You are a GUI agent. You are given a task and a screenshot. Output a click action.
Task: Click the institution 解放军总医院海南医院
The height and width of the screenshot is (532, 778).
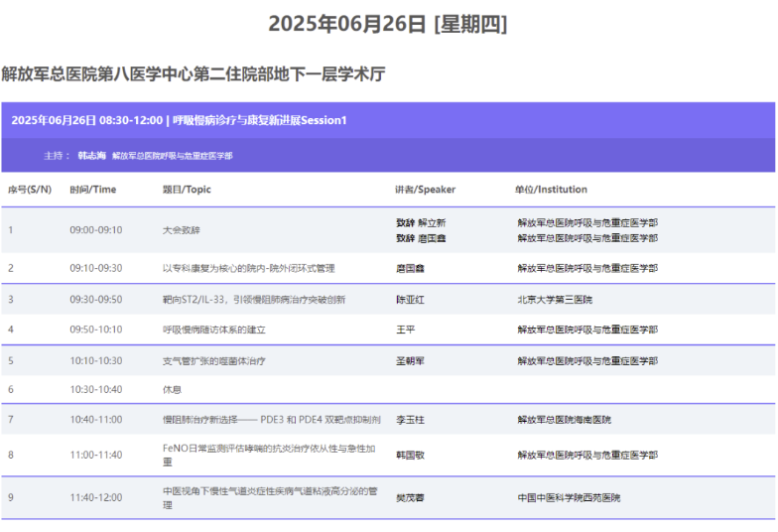click(564, 420)
